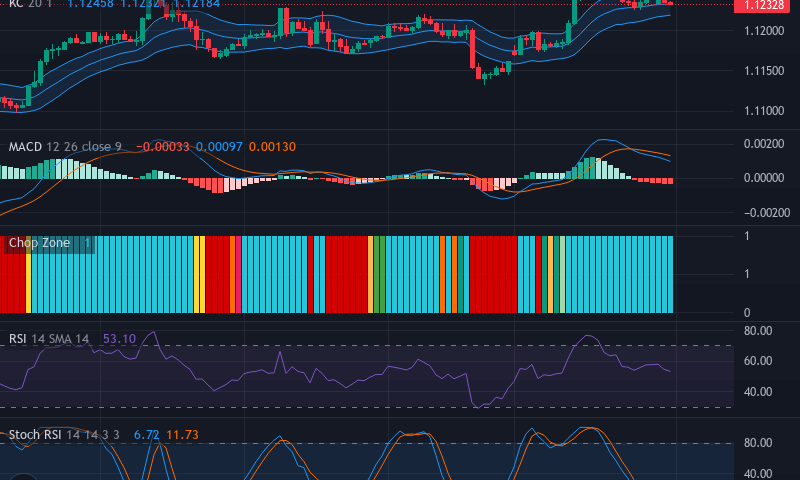800x480 pixels.
Task: Click the Keltner Channel upper value 1.12458
Action: click(x=90, y=4)
